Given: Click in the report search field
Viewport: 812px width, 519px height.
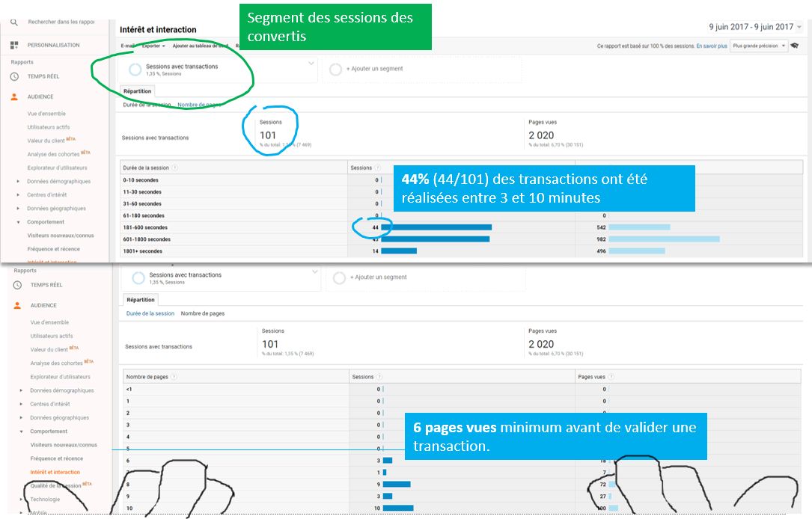Looking at the screenshot, I should coord(64,22).
